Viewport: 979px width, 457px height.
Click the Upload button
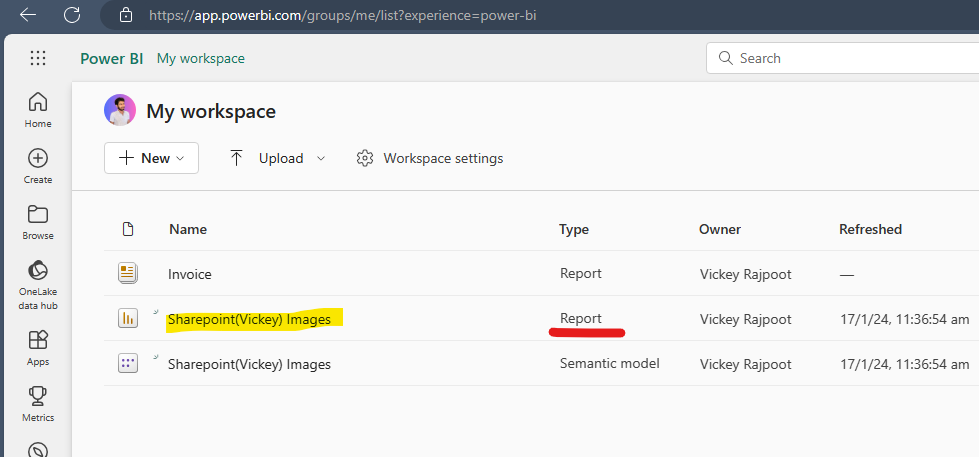tap(267, 158)
